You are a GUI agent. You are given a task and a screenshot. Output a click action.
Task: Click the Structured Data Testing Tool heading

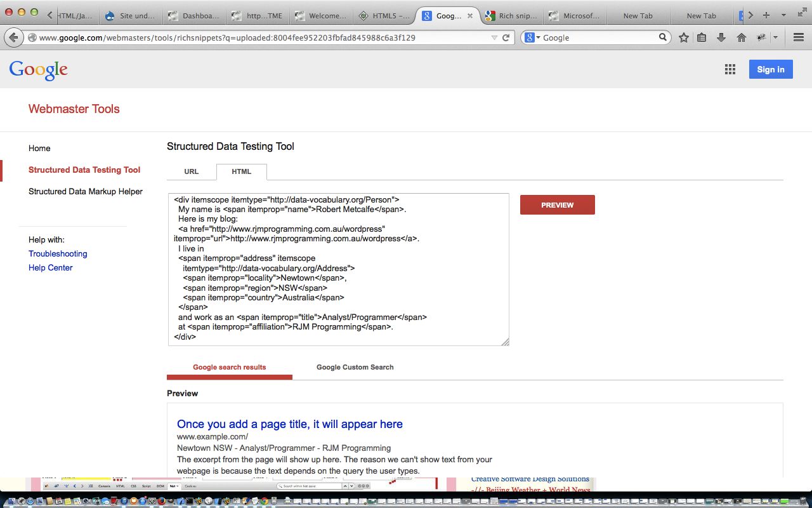click(x=230, y=146)
